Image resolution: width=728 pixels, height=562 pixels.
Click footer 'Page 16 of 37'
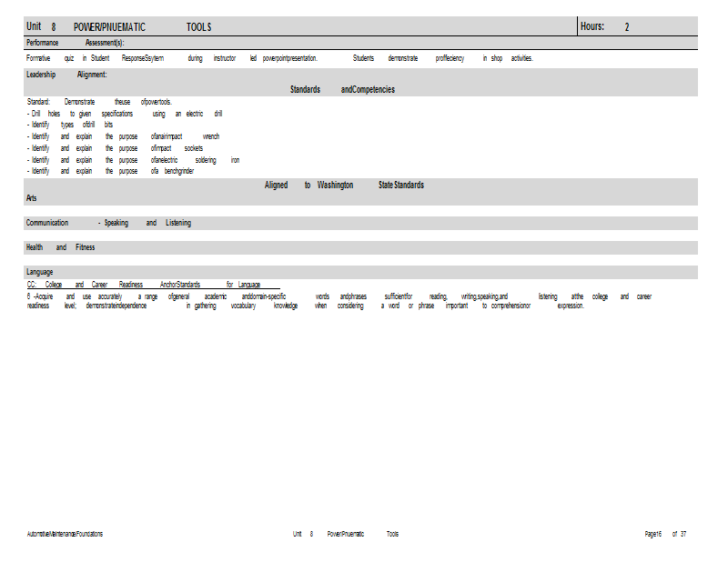665,534
